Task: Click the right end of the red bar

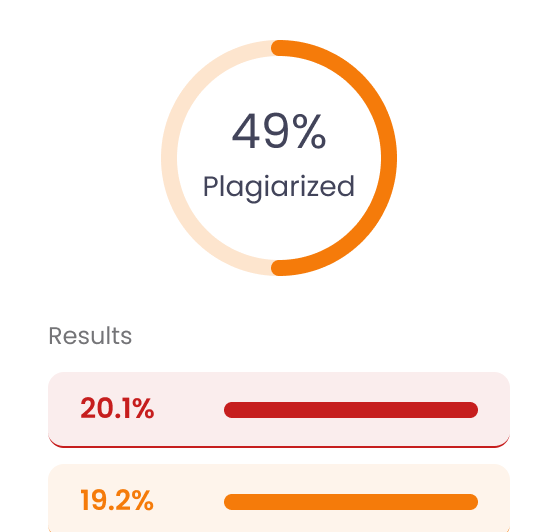Action: (x=470, y=410)
